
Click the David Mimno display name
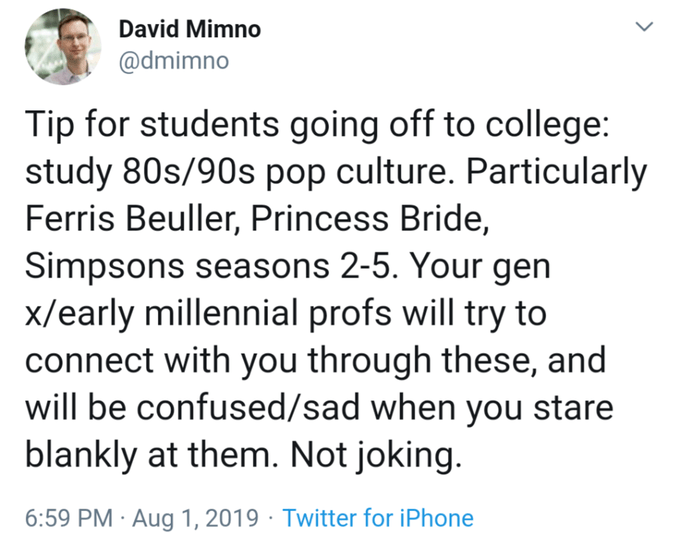189,29
